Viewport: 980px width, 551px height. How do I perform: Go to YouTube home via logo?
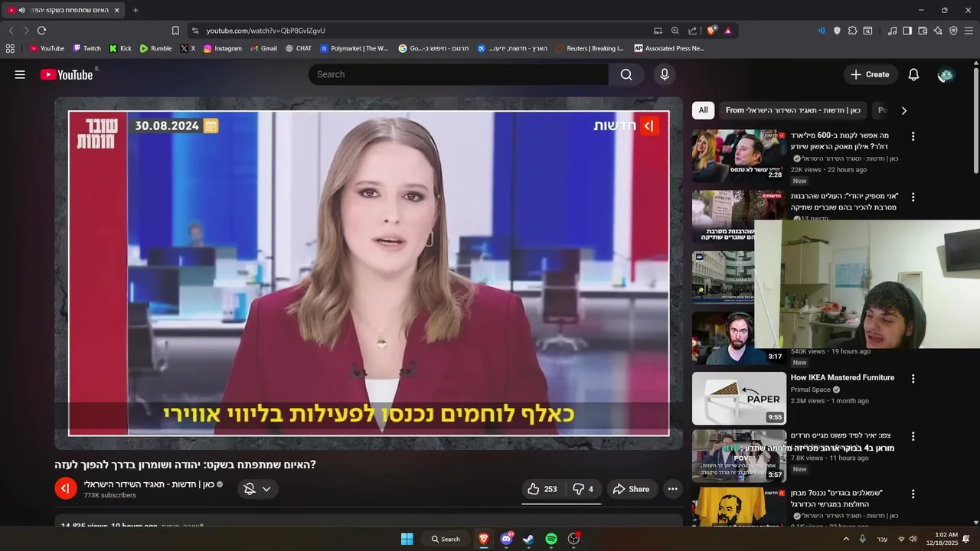pos(67,74)
